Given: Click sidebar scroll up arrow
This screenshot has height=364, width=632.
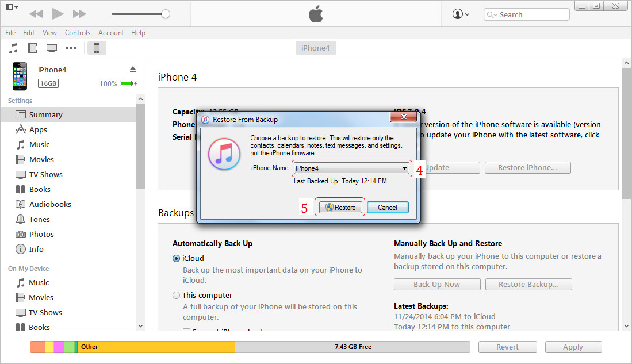Looking at the screenshot, I should (140, 99).
